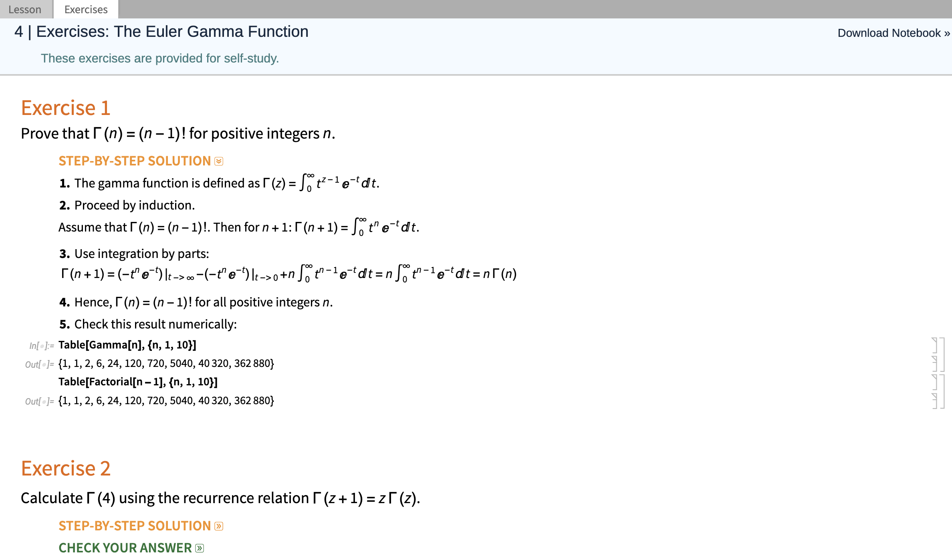Select the Exercises tab
Screen dimensions: 952x560
point(86,9)
